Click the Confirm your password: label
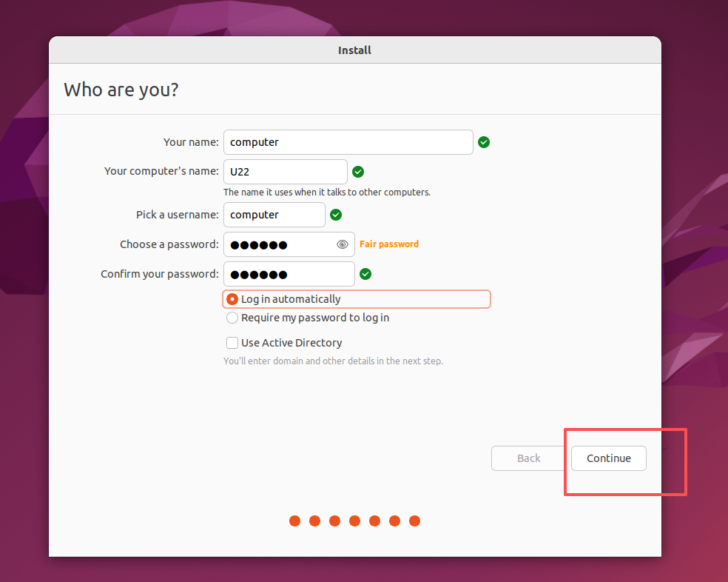The height and width of the screenshot is (582, 728). [160, 274]
